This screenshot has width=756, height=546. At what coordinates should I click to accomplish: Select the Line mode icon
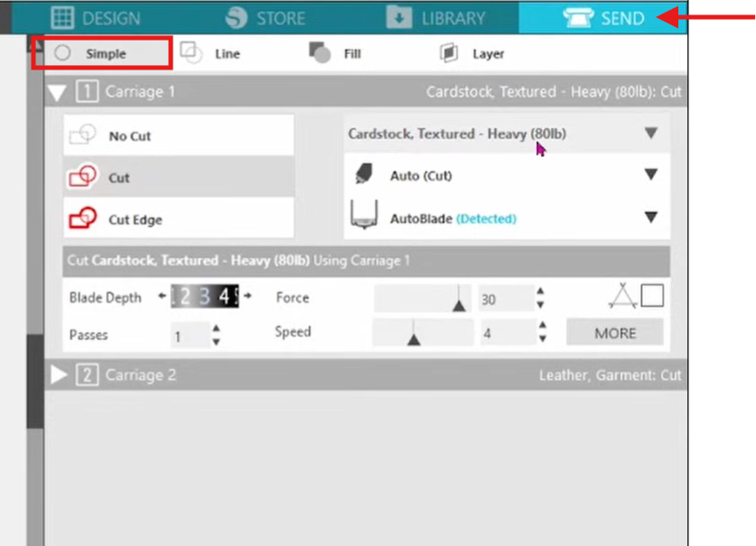point(191,53)
